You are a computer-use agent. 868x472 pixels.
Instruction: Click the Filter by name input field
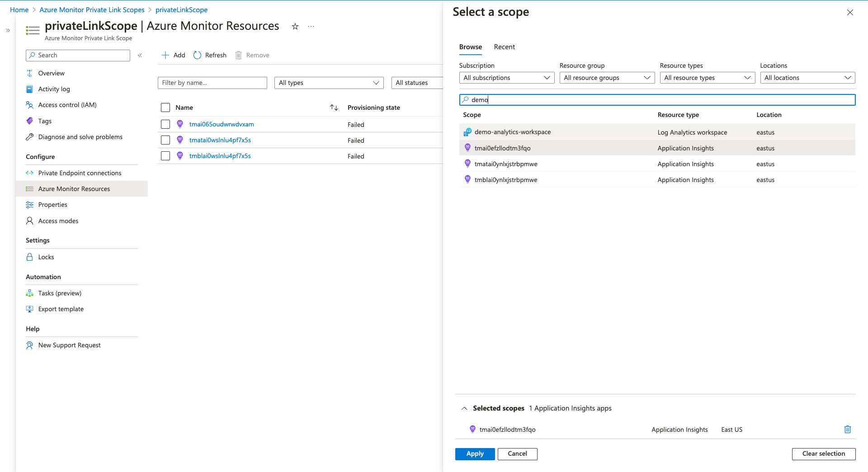pyautogui.click(x=212, y=83)
